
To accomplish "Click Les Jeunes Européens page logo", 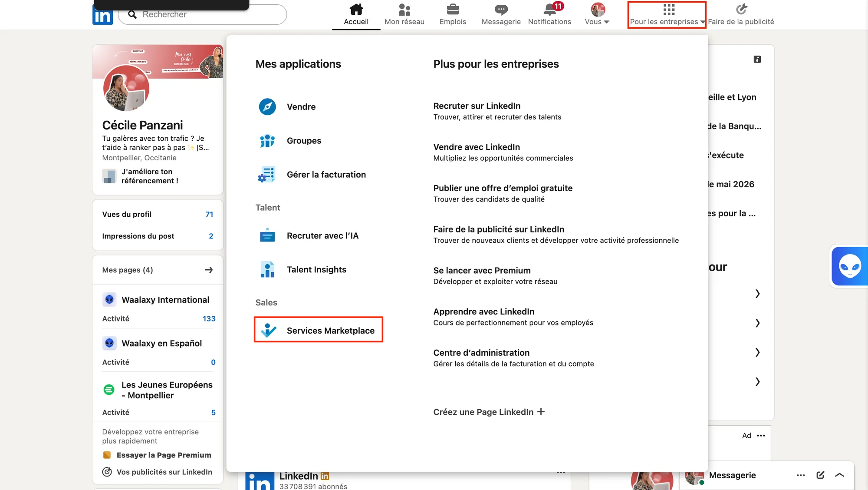I will tap(109, 390).
